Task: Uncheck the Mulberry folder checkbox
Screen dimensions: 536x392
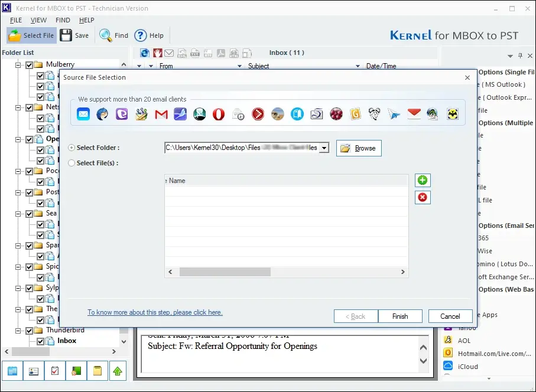Action: pyautogui.click(x=29, y=65)
